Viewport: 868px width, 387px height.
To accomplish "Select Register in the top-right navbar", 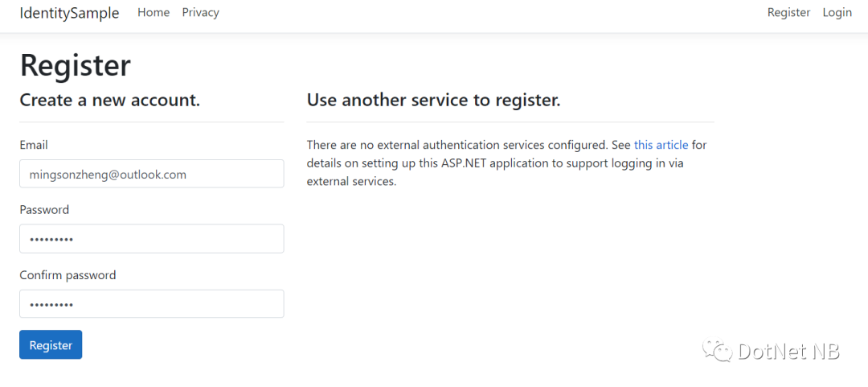I will coord(789,12).
